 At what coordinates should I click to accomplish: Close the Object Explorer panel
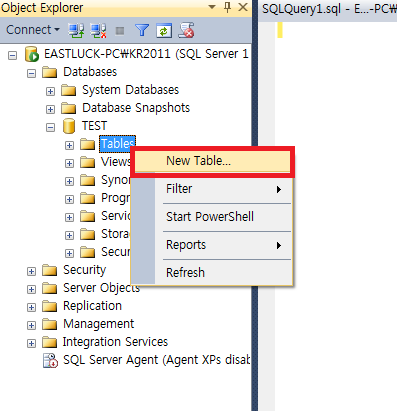(x=243, y=7)
